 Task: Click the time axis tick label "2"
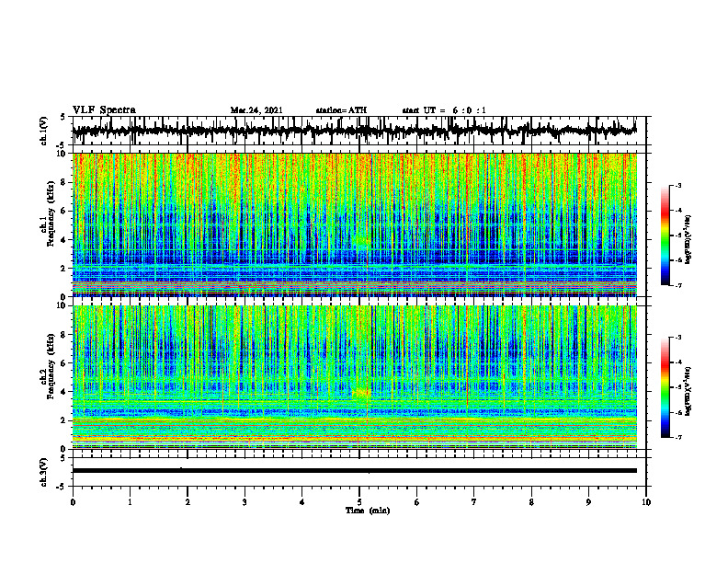(x=188, y=502)
